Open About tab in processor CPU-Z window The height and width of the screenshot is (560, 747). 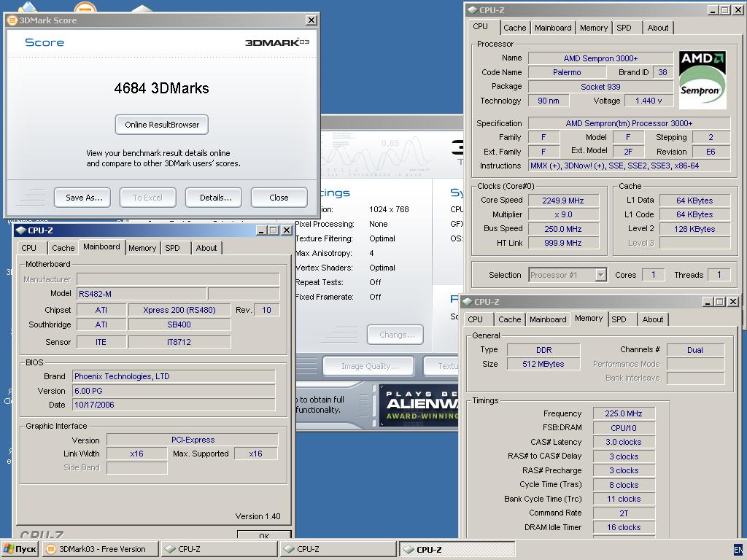[x=657, y=28]
